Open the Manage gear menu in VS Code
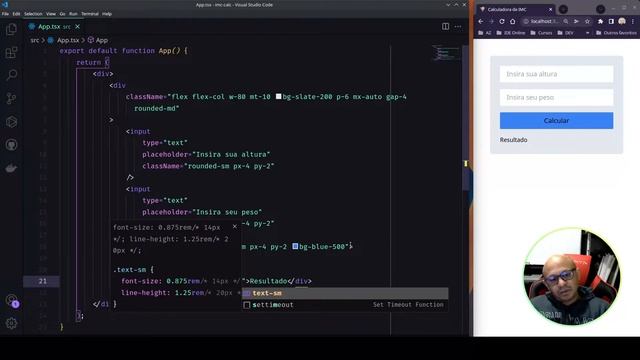This screenshot has height=360, width=640. (11, 323)
